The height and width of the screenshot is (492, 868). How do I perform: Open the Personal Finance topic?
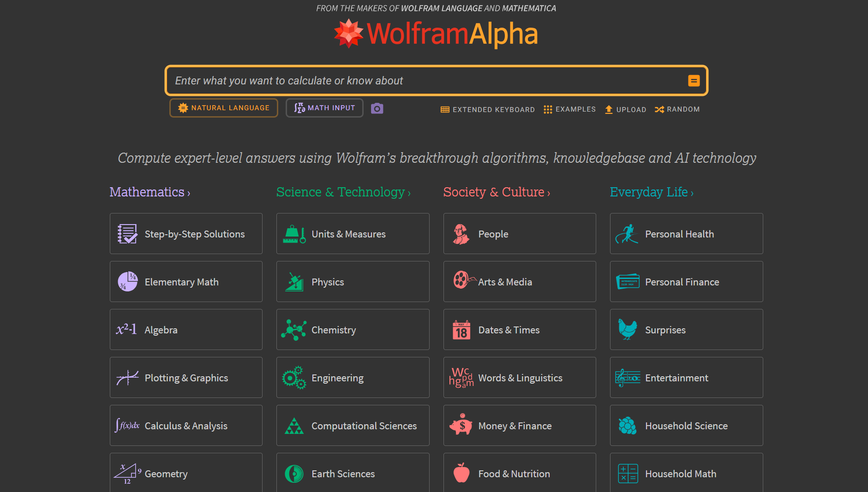pos(687,282)
